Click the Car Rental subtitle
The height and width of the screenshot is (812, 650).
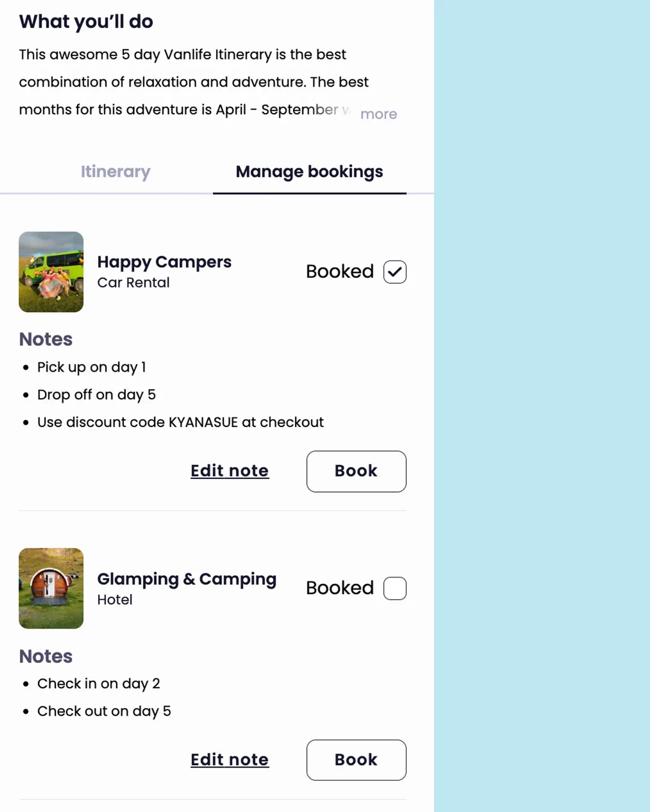(x=134, y=283)
